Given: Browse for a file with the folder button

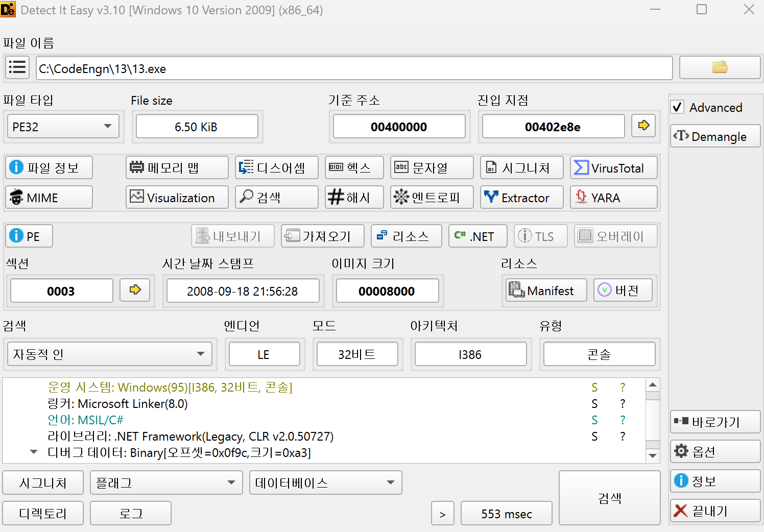Looking at the screenshot, I should click(x=720, y=67).
